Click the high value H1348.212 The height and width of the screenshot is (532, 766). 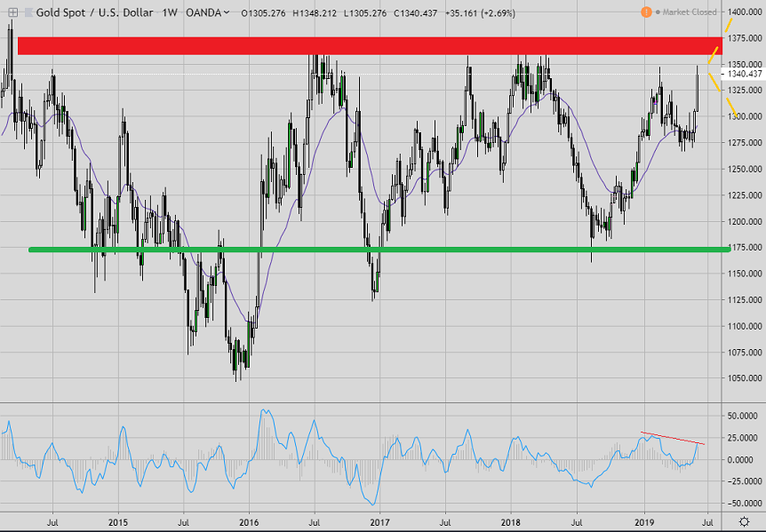pos(315,13)
